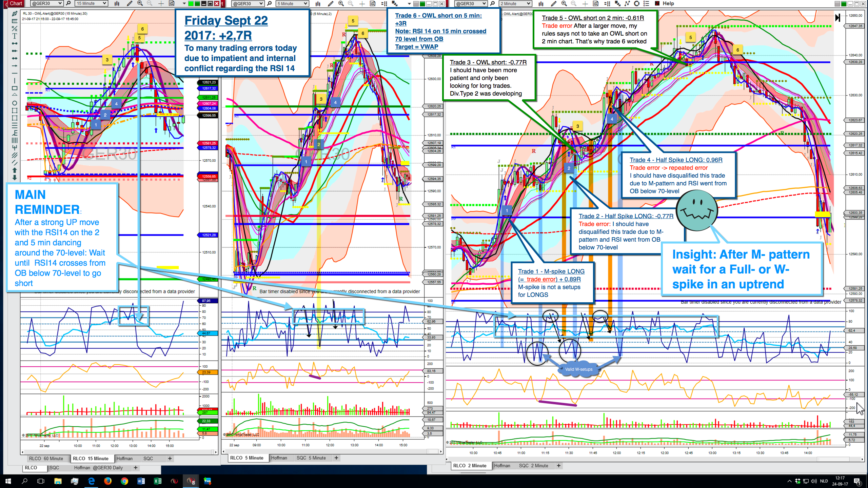Viewport: 868px width, 488px height.
Task: Open Microsoft Excel from the taskbar
Action: click(x=157, y=481)
